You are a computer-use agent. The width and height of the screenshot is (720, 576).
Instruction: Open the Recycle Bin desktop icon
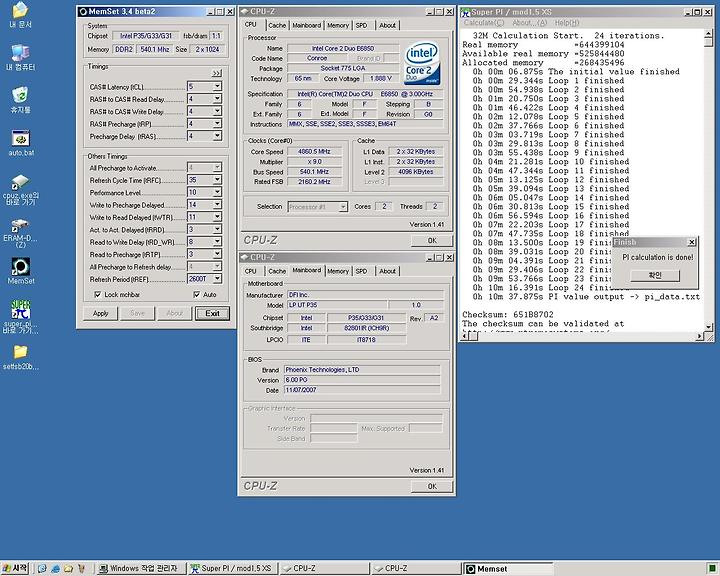click(x=20, y=100)
